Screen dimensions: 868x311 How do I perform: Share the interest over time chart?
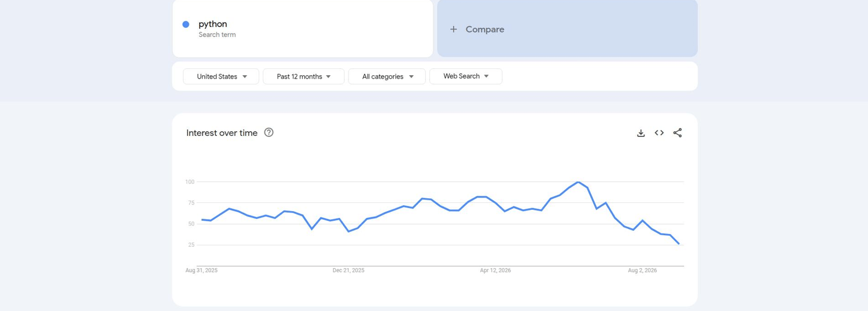tap(678, 133)
